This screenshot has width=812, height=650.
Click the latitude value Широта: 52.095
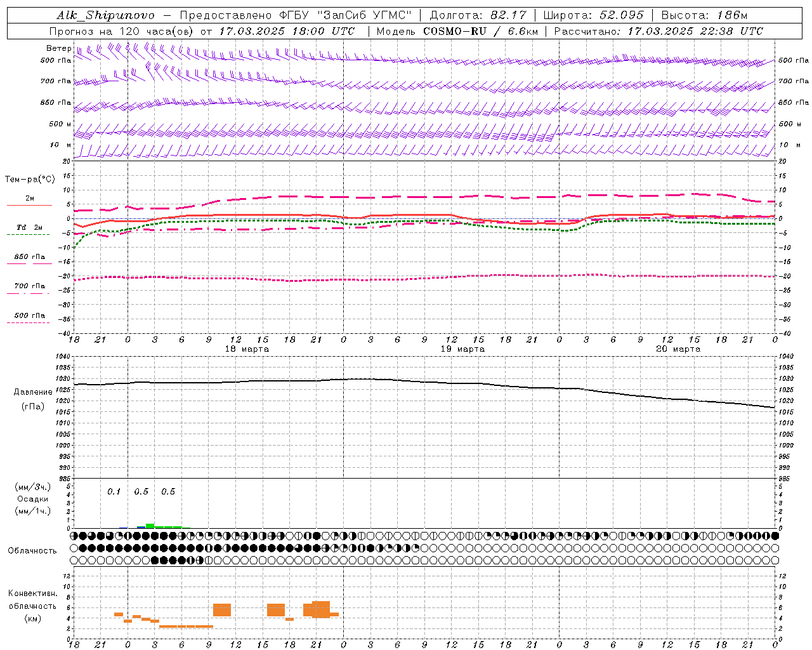[593, 16]
